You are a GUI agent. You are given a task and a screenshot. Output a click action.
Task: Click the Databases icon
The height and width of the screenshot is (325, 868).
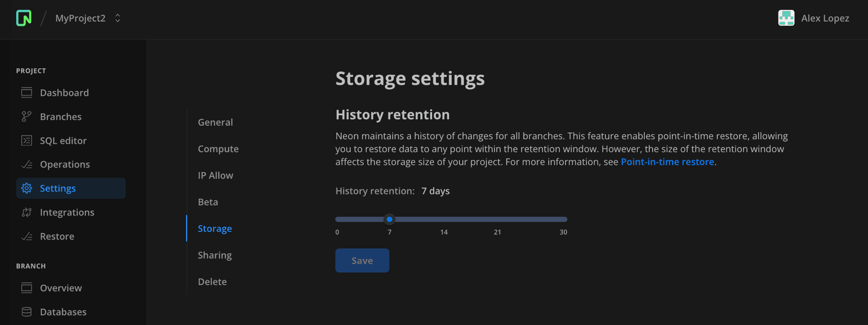(27, 312)
